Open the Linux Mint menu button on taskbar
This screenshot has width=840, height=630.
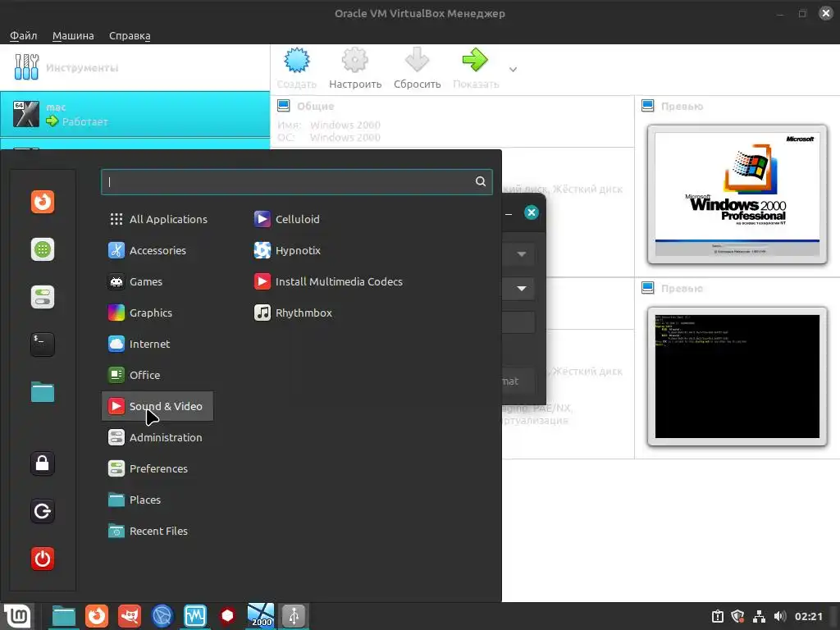click(x=18, y=616)
